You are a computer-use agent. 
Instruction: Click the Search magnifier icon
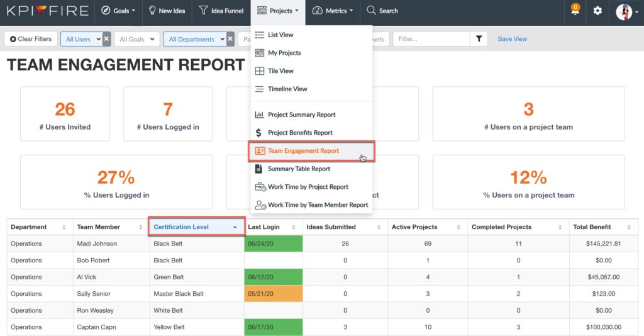(x=371, y=10)
